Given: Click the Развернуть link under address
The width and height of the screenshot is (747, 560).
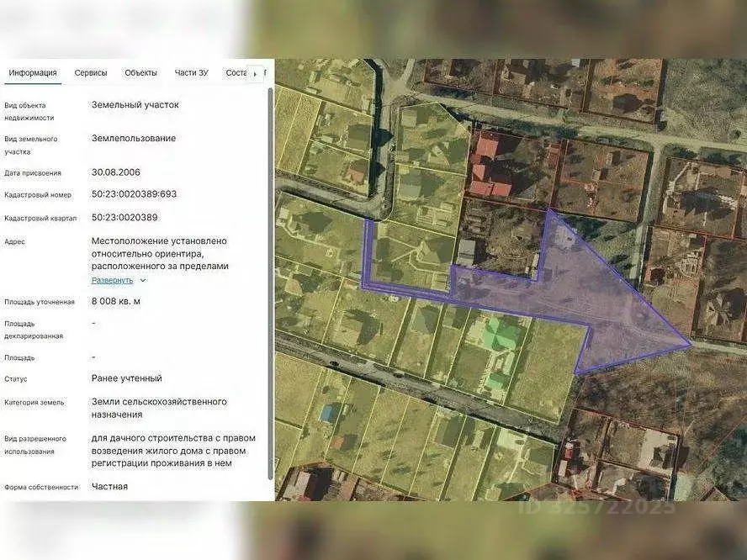Looking at the screenshot, I should point(112,280).
